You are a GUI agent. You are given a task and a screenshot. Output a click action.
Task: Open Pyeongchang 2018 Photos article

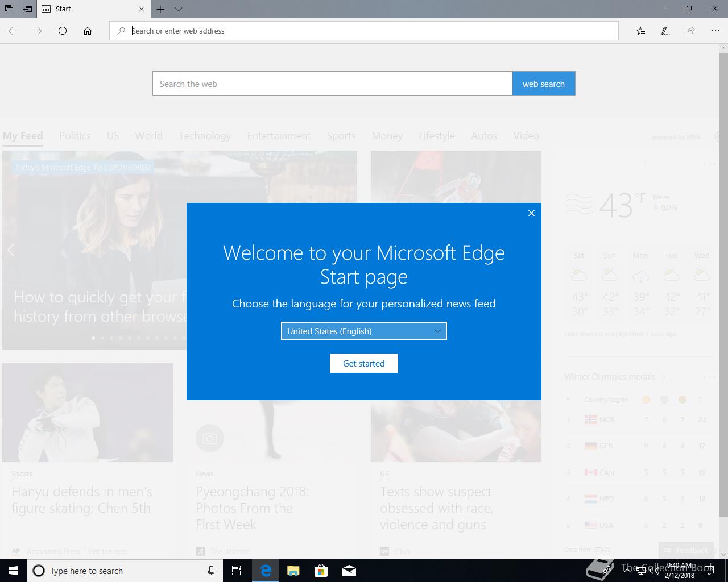point(253,508)
